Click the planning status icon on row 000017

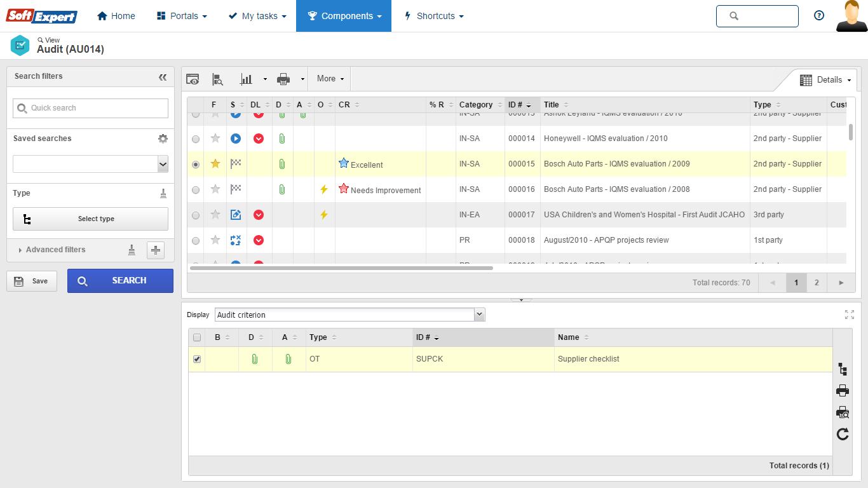click(236, 215)
